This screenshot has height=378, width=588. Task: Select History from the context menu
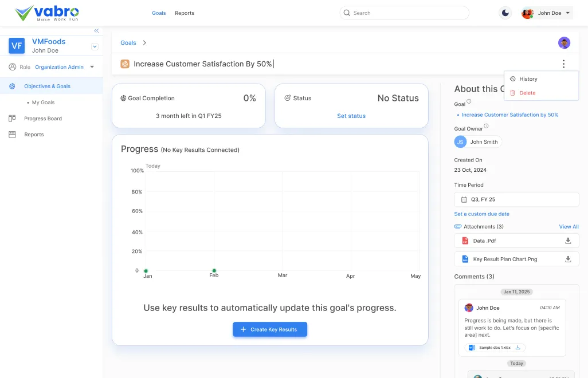[528, 79]
